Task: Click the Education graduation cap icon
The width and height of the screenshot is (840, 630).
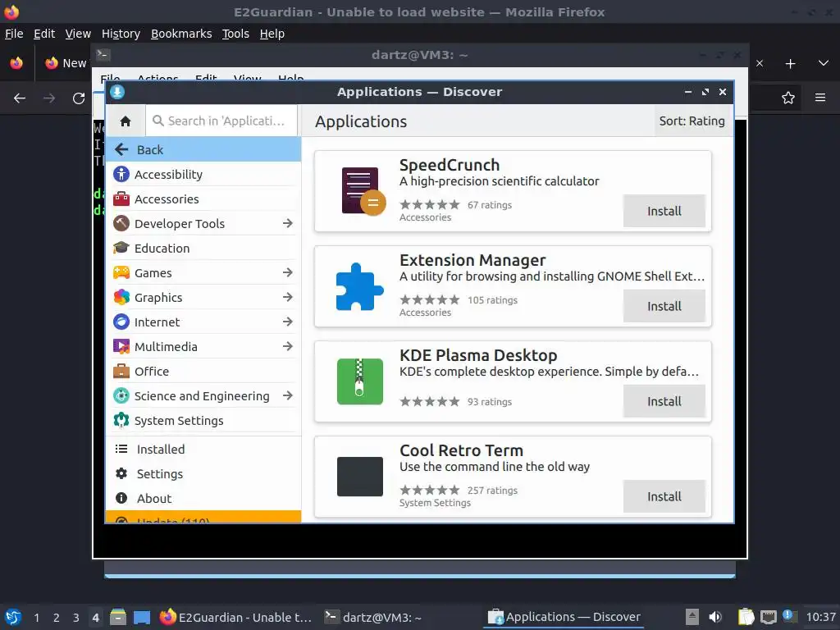Action: (121, 248)
